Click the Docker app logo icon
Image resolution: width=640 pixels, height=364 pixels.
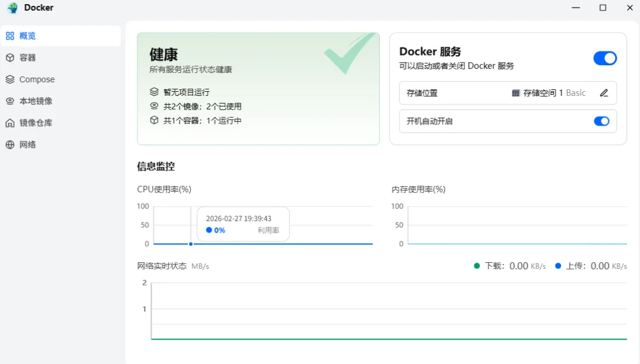pyautogui.click(x=12, y=8)
